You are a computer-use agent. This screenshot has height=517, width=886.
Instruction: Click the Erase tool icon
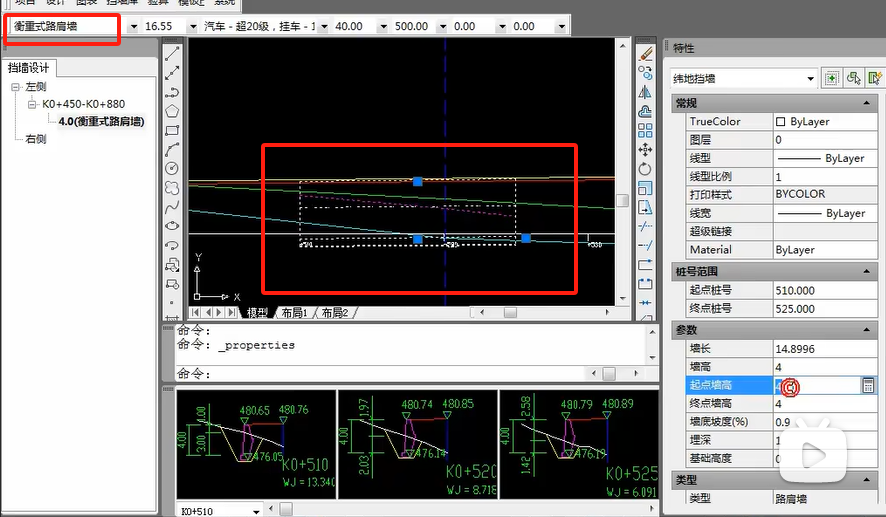(x=645, y=53)
